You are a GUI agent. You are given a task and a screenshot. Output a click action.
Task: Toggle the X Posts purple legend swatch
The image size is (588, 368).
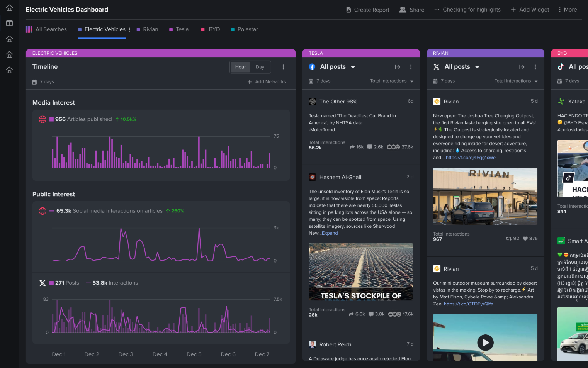tap(51, 283)
